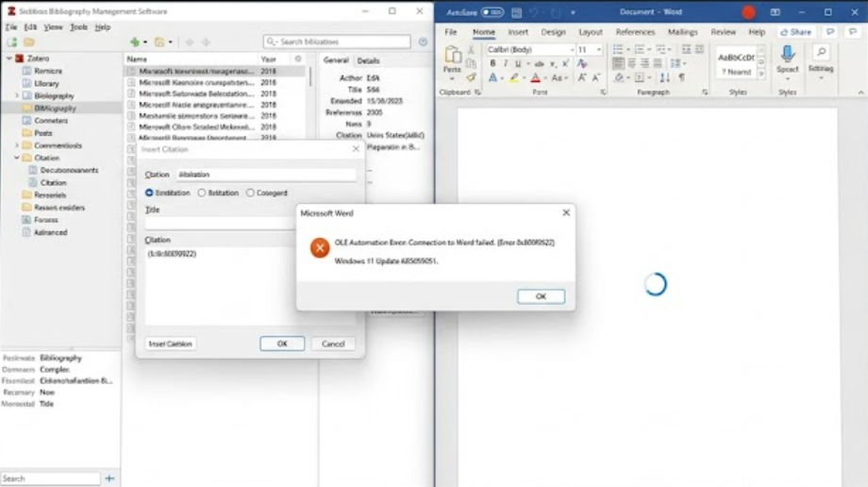Click the green New Item plus icon
This screenshot has width=868, height=487.
(x=135, y=42)
